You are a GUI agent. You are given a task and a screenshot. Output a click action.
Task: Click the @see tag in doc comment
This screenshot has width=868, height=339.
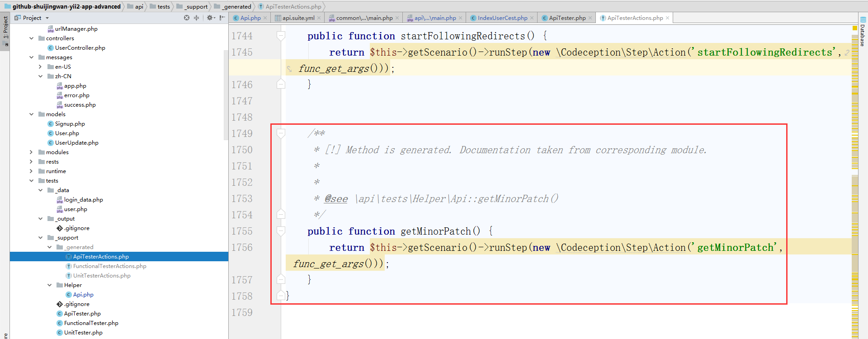pos(336,199)
